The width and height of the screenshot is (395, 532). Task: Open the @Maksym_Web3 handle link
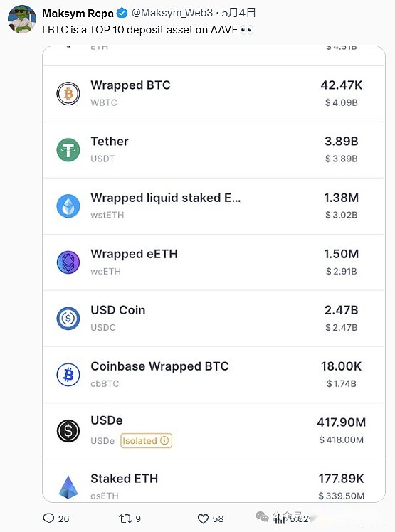click(x=172, y=13)
